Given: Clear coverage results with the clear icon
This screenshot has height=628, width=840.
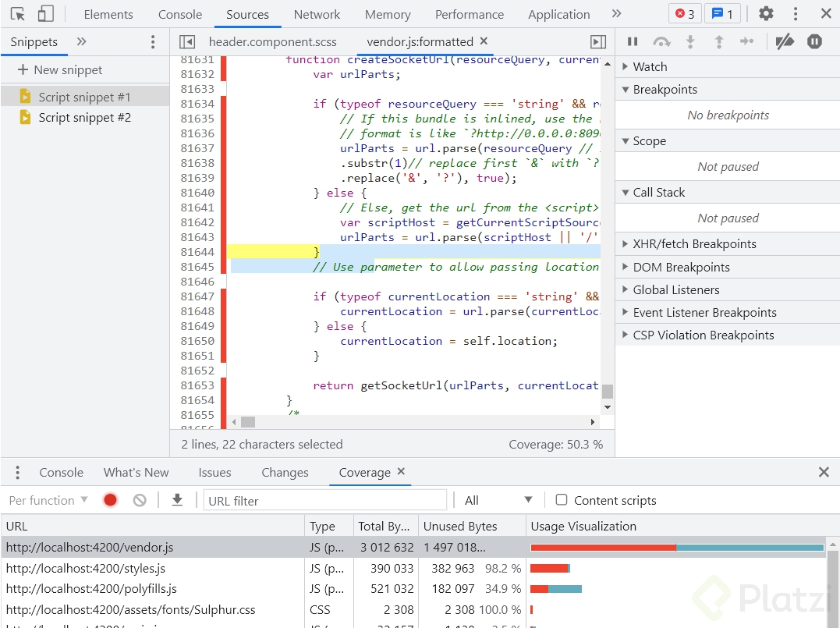Looking at the screenshot, I should [x=140, y=500].
